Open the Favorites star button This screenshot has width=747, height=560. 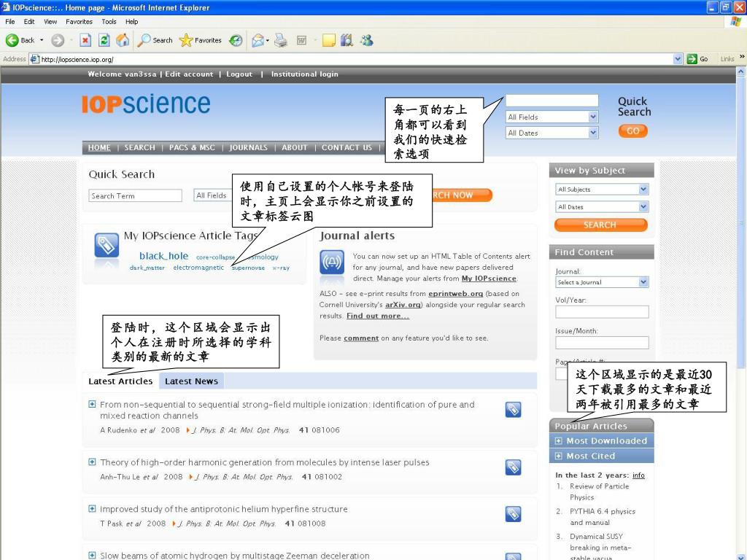click(200, 41)
